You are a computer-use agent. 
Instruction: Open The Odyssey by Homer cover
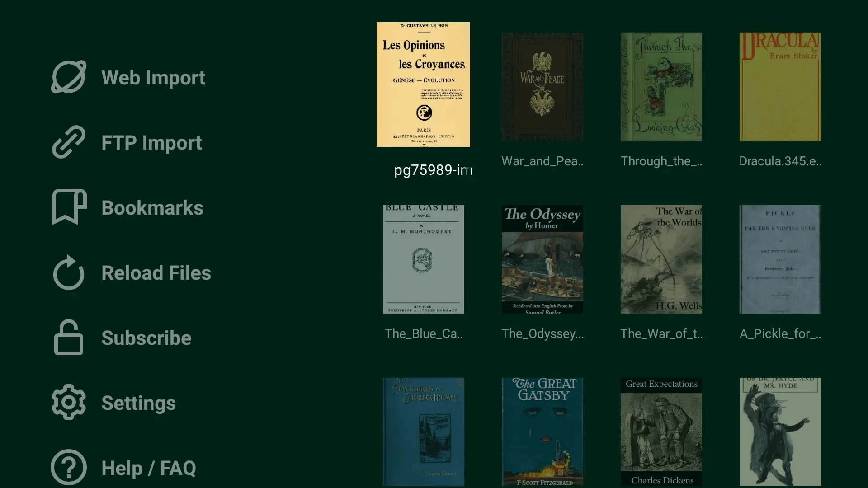(542, 259)
